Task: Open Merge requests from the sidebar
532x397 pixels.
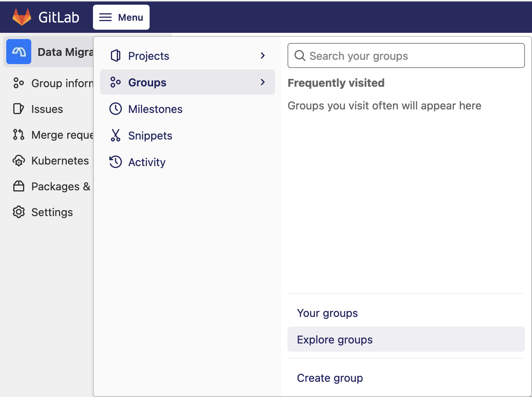Action: (x=18, y=135)
